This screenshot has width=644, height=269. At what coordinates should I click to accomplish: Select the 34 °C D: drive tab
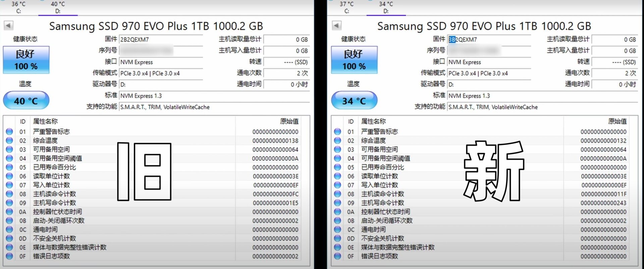(386, 7)
